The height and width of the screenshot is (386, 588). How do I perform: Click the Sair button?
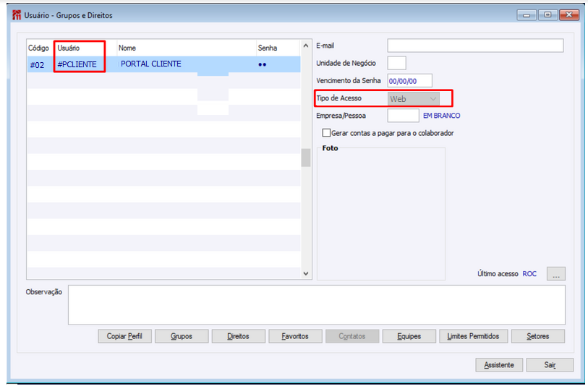click(550, 364)
